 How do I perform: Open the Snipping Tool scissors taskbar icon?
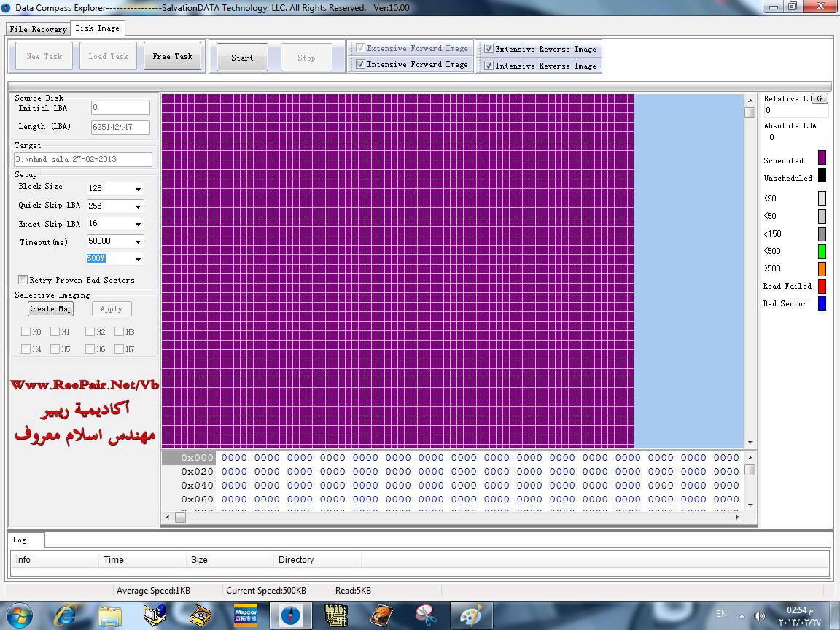point(426,615)
